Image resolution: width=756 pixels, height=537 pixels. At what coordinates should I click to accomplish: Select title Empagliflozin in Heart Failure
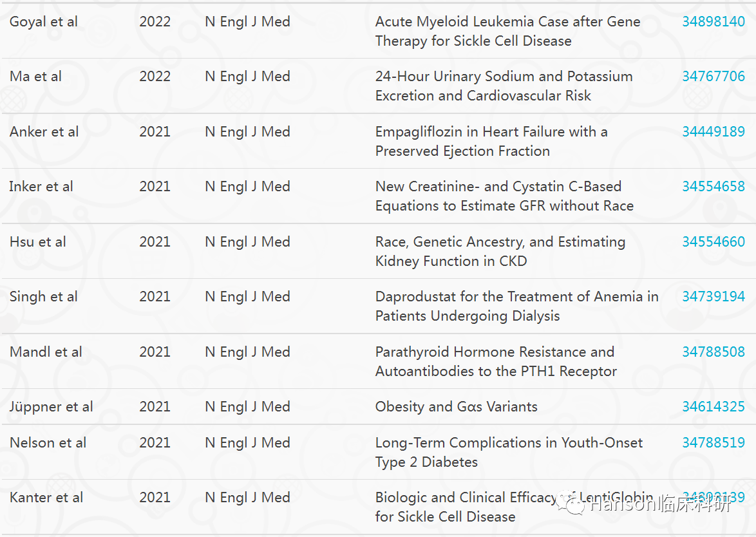(491, 141)
